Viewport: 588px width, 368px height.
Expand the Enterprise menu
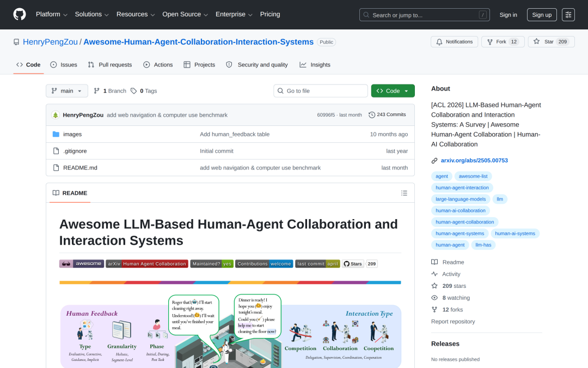coord(234,14)
